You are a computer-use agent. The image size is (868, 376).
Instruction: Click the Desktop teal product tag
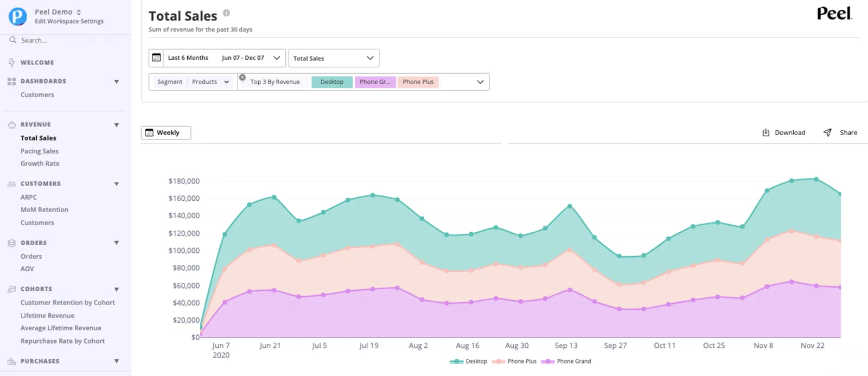[332, 82]
